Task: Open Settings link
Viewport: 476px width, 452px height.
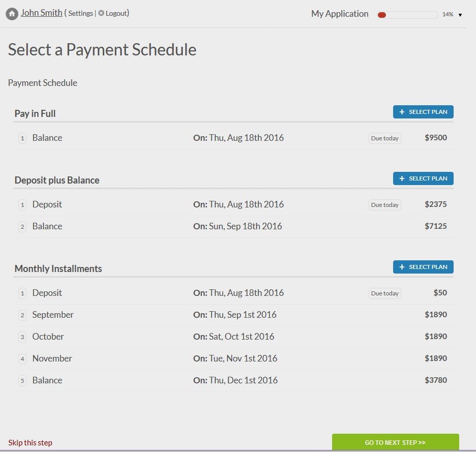Action: click(x=80, y=13)
